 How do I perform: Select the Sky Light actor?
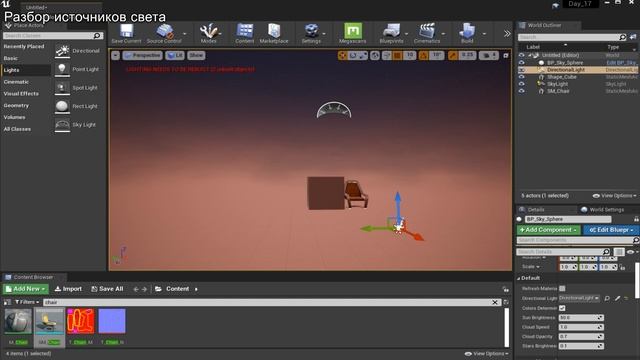(78, 124)
